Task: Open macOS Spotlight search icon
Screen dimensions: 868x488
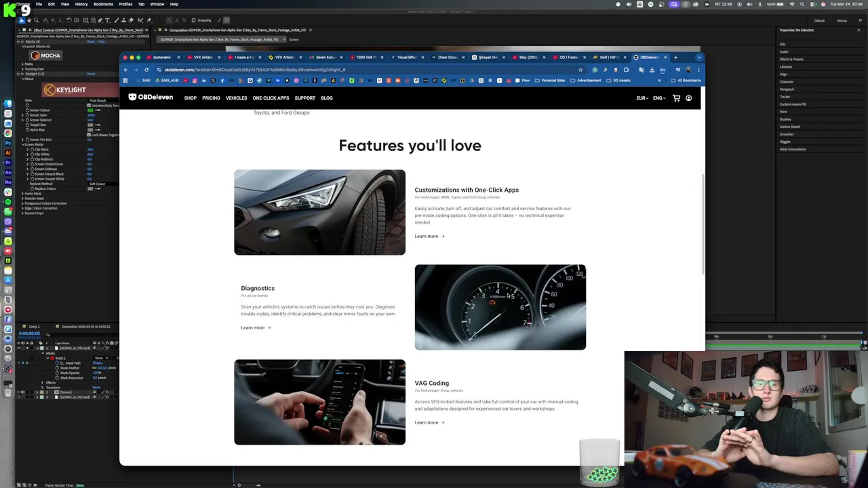Action: click(x=802, y=4)
